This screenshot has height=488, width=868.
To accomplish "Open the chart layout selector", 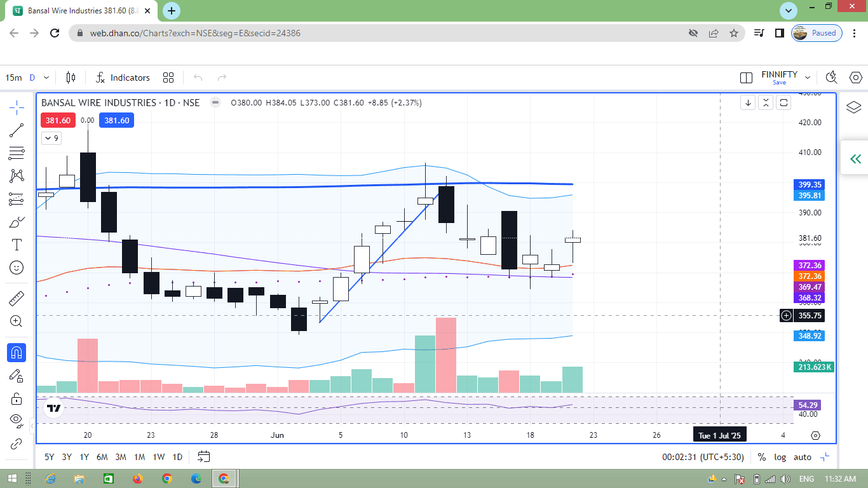I will [747, 78].
